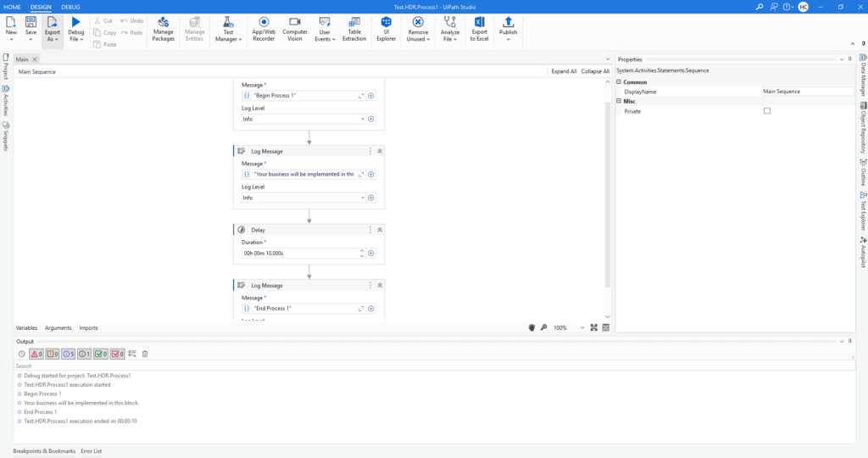Collapse the Delay activity

tap(380, 230)
